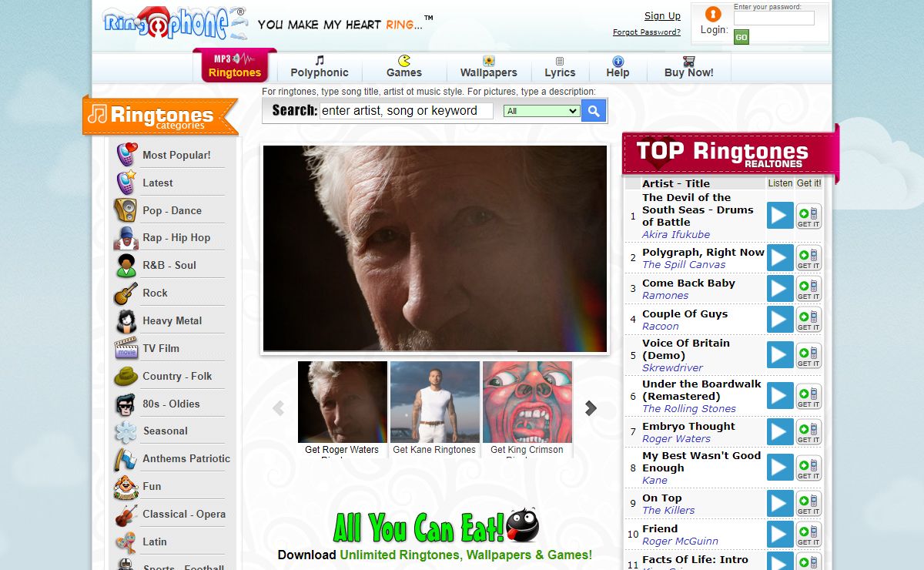Get the Couple Of Guys ringtone
924x570 pixels.
[x=808, y=319]
